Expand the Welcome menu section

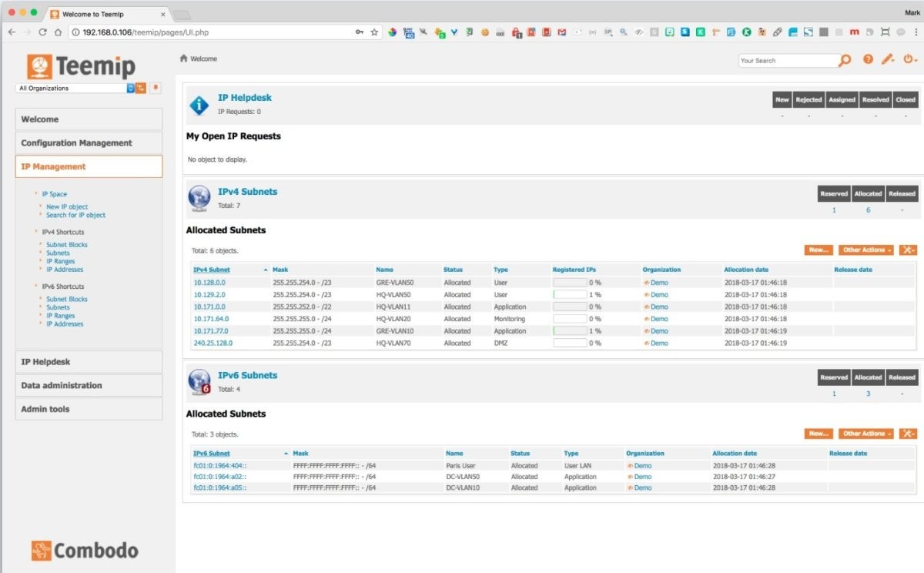coord(89,119)
